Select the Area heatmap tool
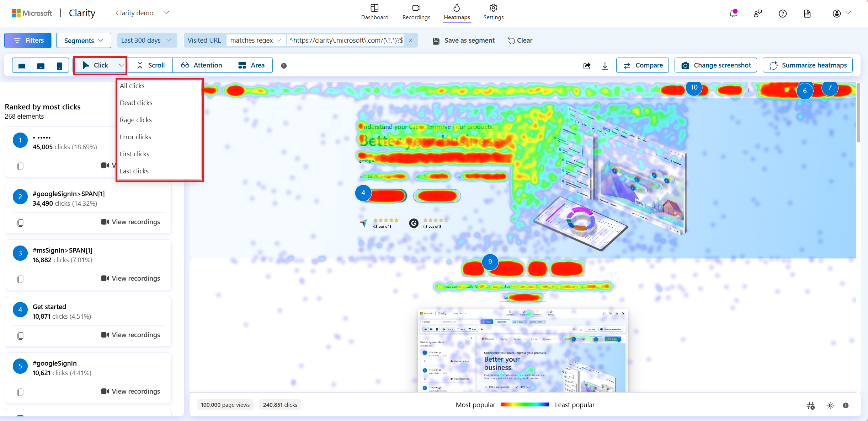868x421 pixels. (x=251, y=65)
